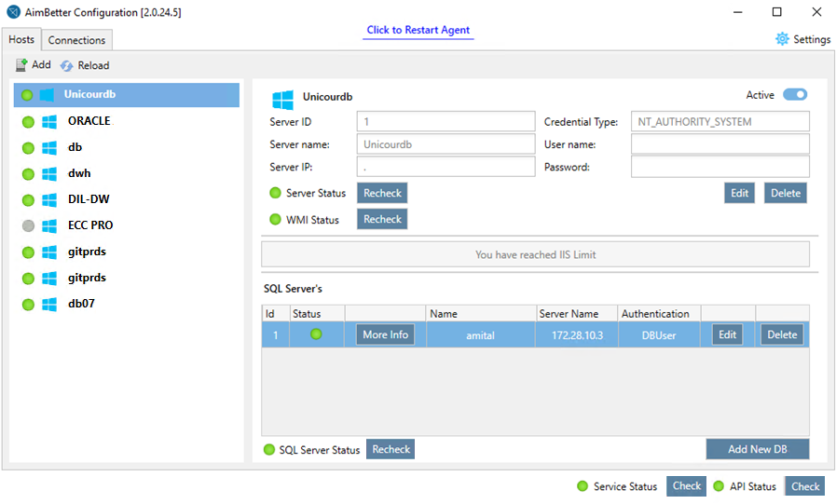
Task: Recheck the SQL Server Status
Action: pyautogui.click(x=391, y=449)
